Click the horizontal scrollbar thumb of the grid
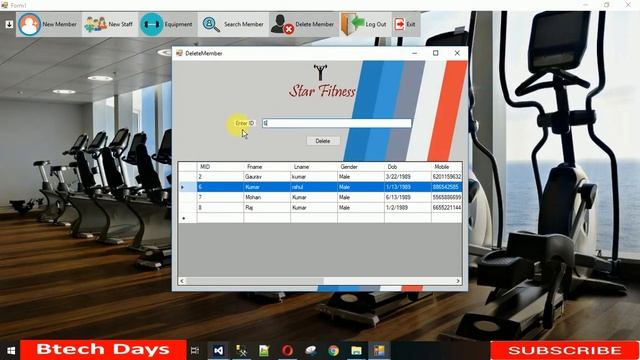Screen dimensions: 640x360 (x=255, y=281)
